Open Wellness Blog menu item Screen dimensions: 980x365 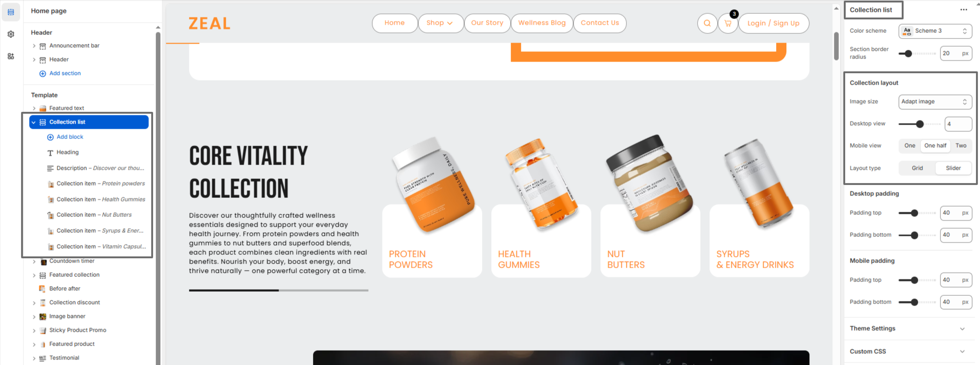541,23
